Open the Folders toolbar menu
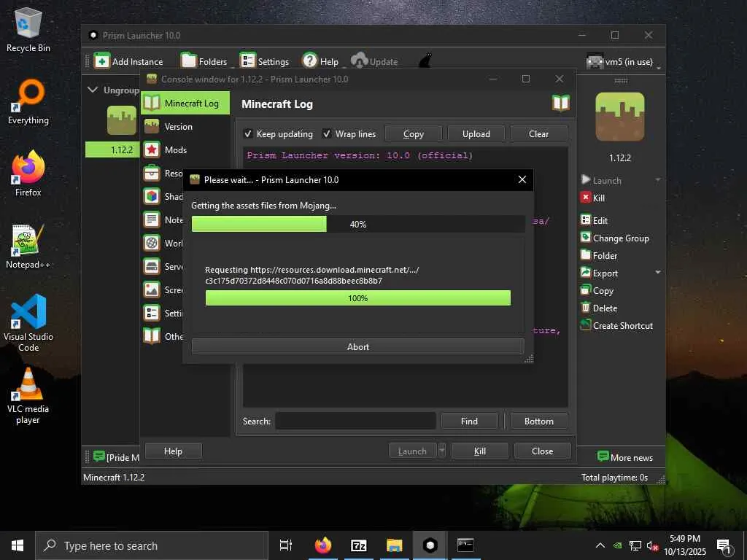The image size is (747, 560). 204,61
